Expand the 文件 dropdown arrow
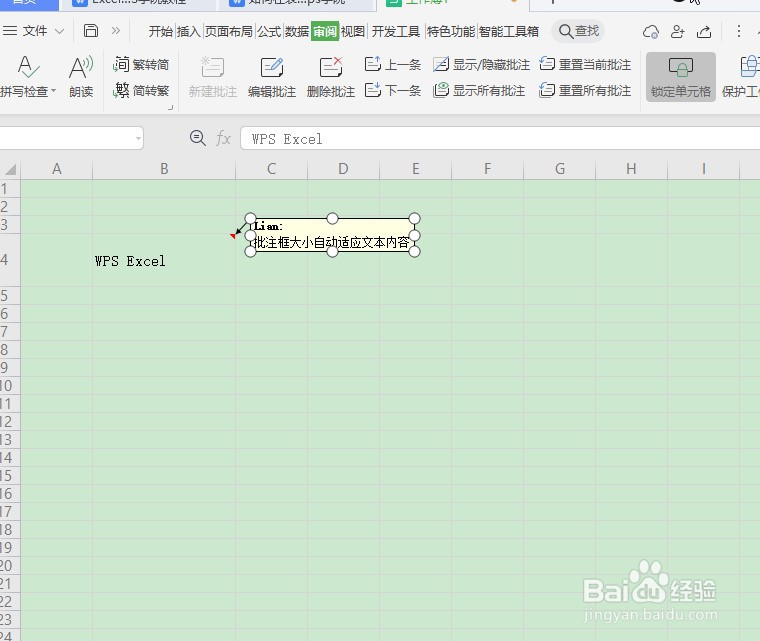The width and height of the screenshot is (760, 641). (59, 32)
